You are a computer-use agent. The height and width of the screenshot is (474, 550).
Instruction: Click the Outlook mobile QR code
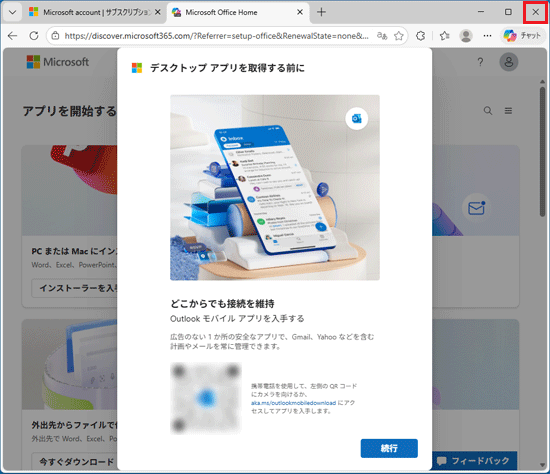pos(206,398)
